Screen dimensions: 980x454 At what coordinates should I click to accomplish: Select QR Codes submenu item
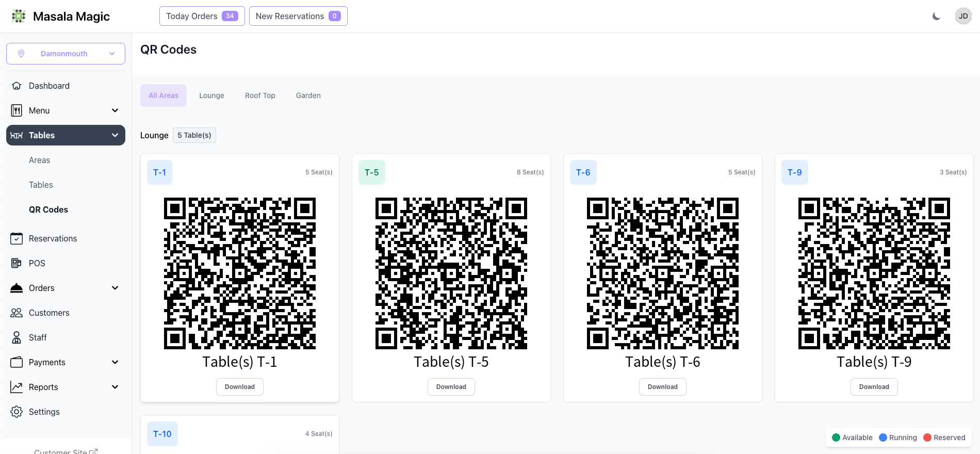(48, 209)
